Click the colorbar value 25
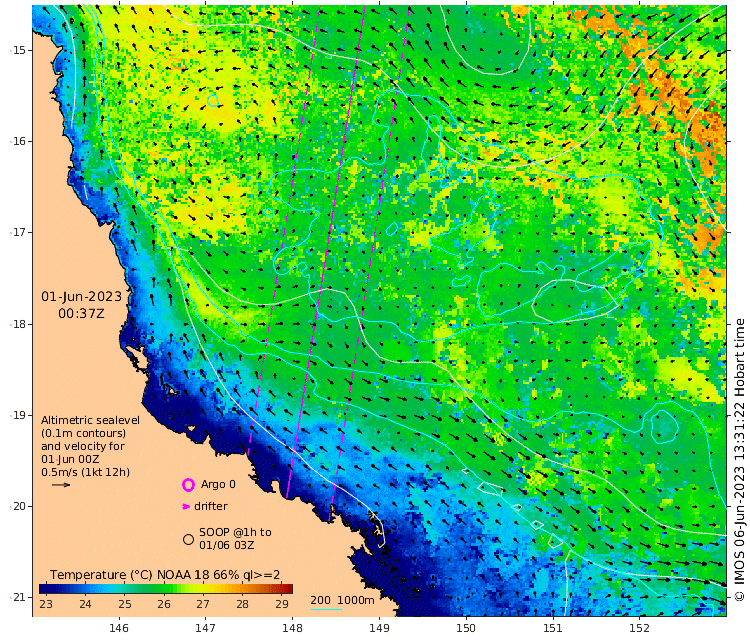 (x=125, y=604)
